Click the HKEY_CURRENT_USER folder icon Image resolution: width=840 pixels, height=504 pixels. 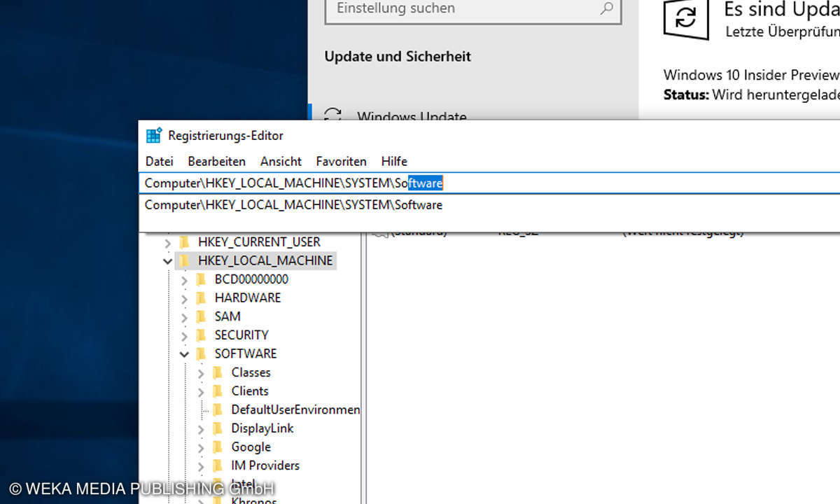coord(185,242)
